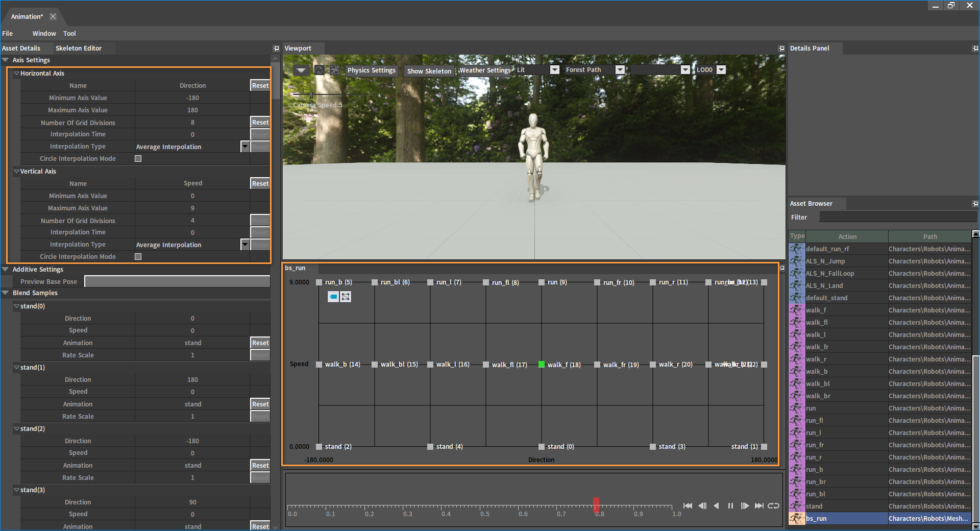980x531 pixels.
Task: Open the empty viewport dropdown
Action: point(685,70)
